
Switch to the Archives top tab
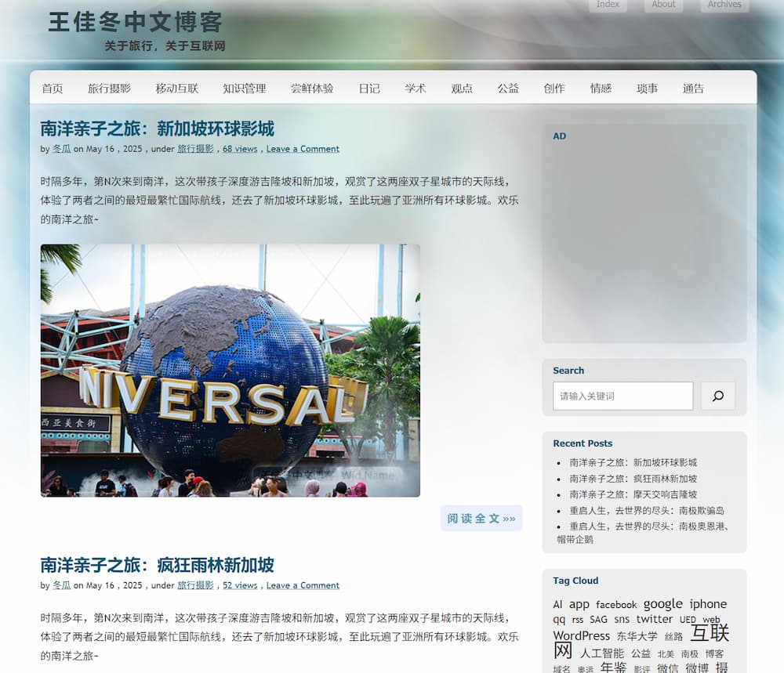coord(724,5)
